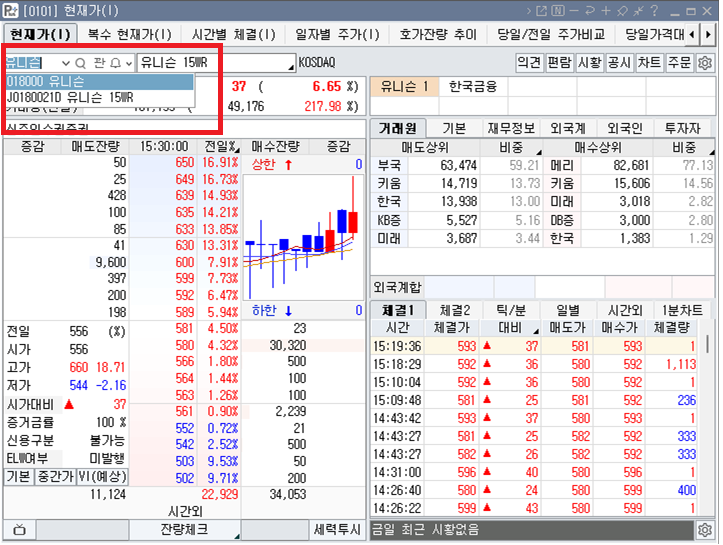Open help with question mark icon
The height and width of the screenshot is (545, 723).
click(x=654, y=10)
